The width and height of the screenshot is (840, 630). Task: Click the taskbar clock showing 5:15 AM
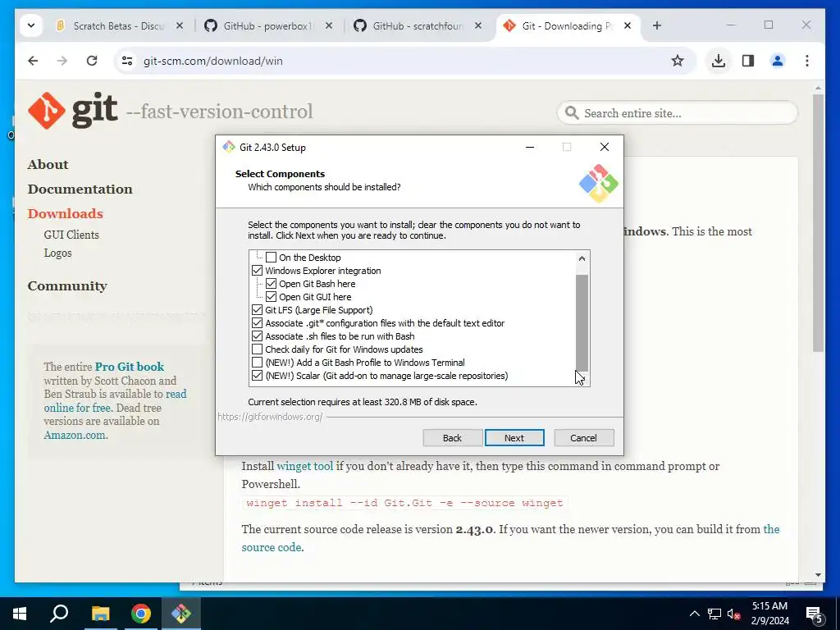(769, 614)
